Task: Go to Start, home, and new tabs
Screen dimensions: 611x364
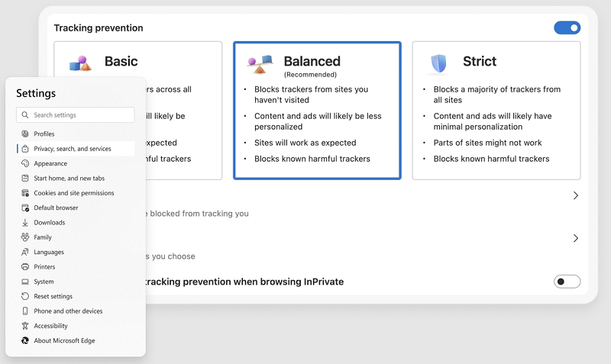Action: (x=69, y=179)
